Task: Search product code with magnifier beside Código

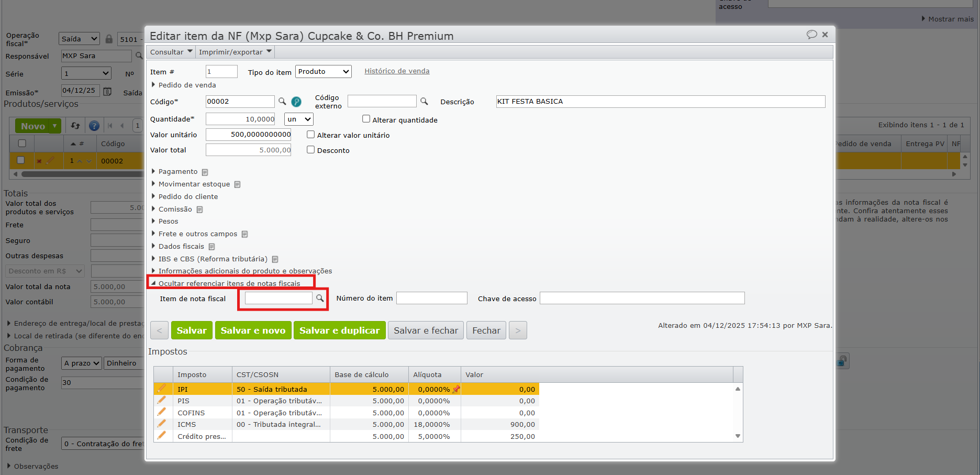Action: pos(282,101)
